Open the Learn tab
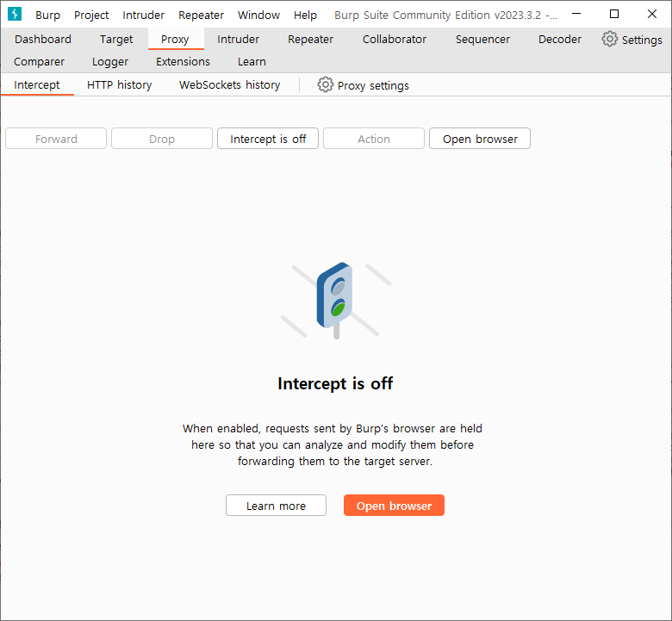This screenshot has width=672, height=621. tap(252, 62)
